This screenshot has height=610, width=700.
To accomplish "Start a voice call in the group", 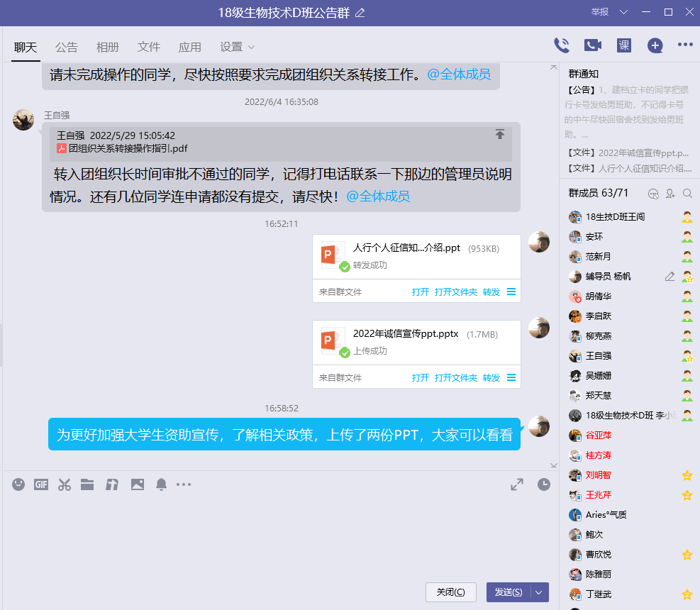I will (x=561, y=45).
